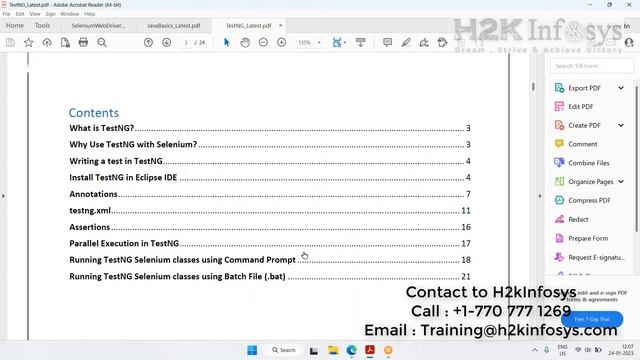Click the Adobe Acrobat taskbar icon

tap(370, 350)
